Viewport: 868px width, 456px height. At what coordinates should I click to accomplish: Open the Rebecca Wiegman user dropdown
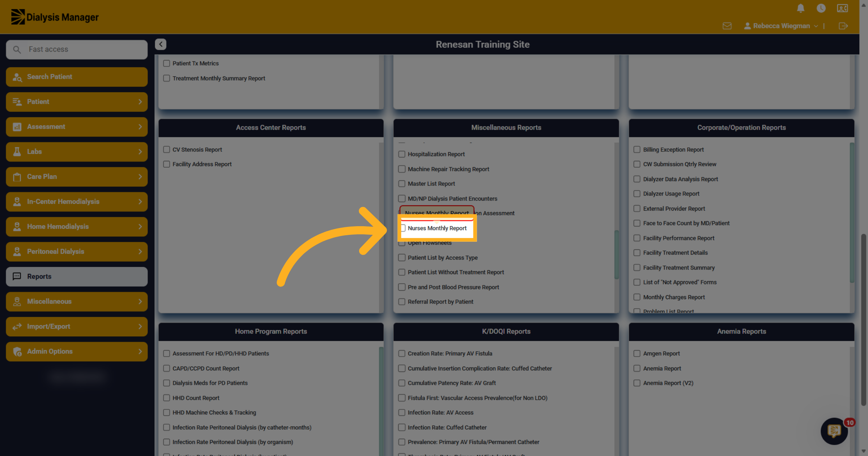781,26
